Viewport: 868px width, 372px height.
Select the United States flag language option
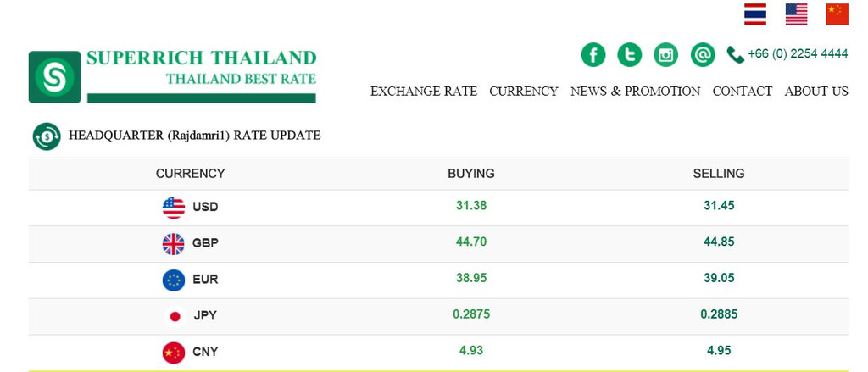point(796,14)
